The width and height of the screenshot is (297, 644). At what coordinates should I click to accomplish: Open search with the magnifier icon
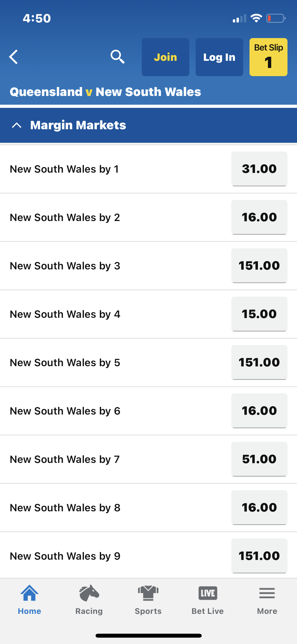(117, 57)
